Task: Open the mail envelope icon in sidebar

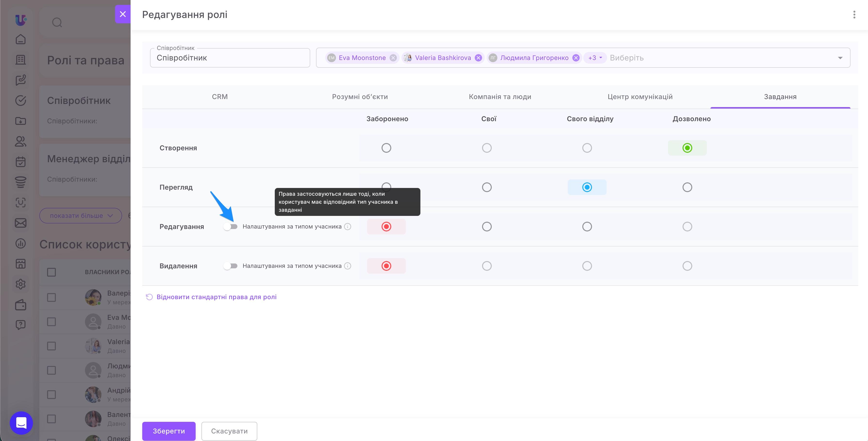Action: [x=21, y=223]
